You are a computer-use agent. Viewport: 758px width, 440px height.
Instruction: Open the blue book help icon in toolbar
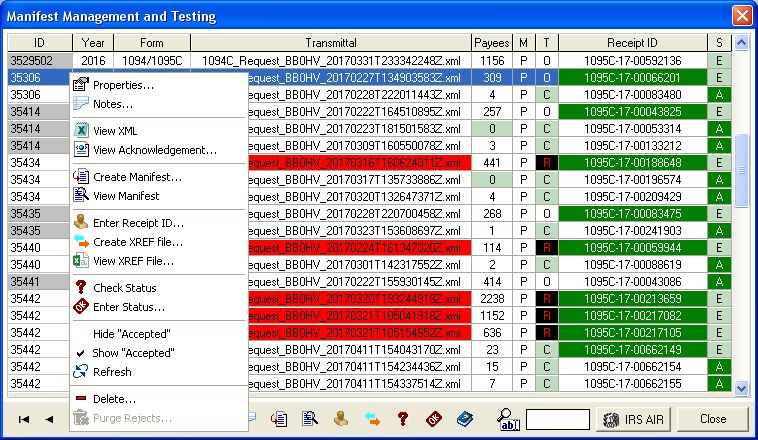click(464, 419)
